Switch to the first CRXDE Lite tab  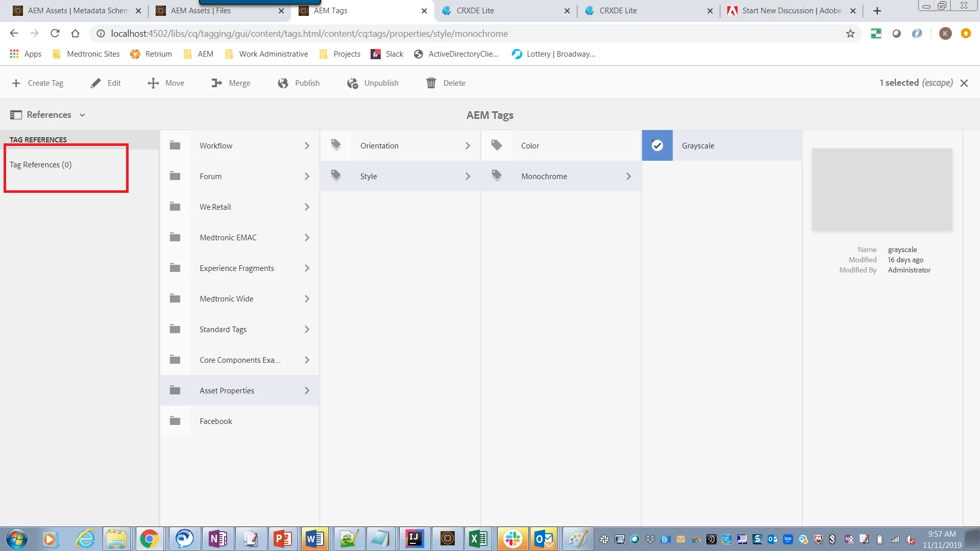click(475, 11)
